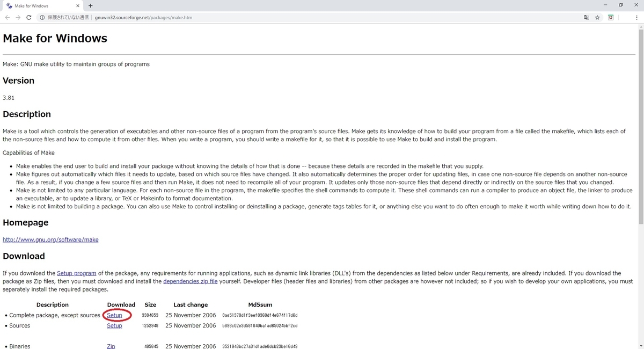This screenshot has height=349, width=644.
Task: Reload the page with refresh icon
Action: click(29, 17)
